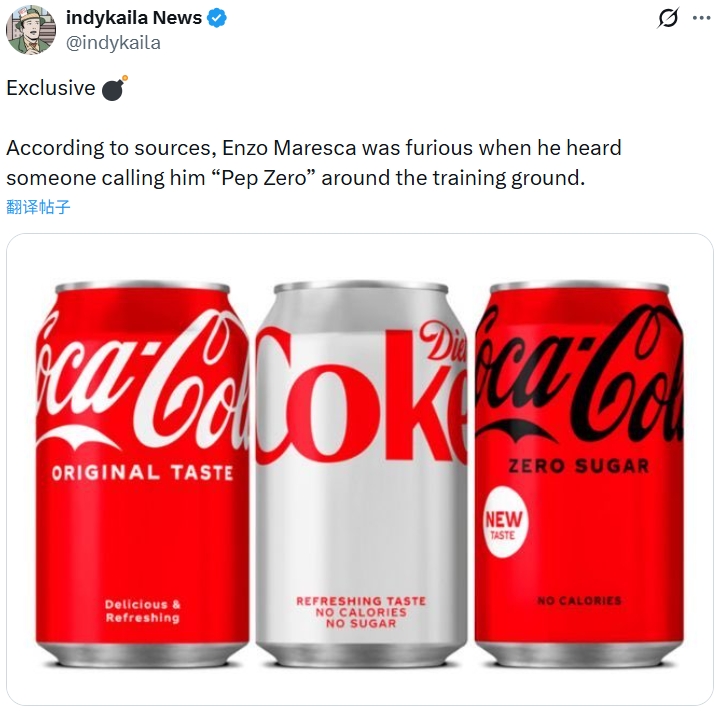The image size is (717, 714).
Task: Open the indykaila News display name
Action: coord(134,18)
